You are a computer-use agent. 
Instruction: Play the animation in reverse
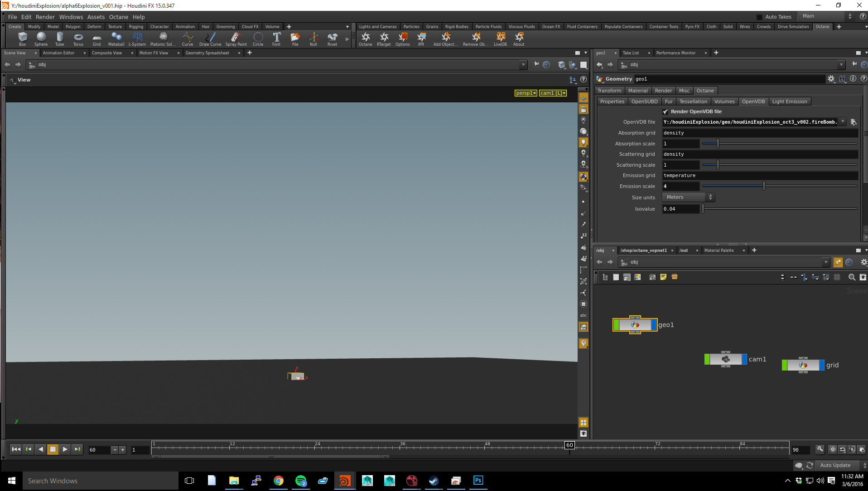tap(41, 449)
